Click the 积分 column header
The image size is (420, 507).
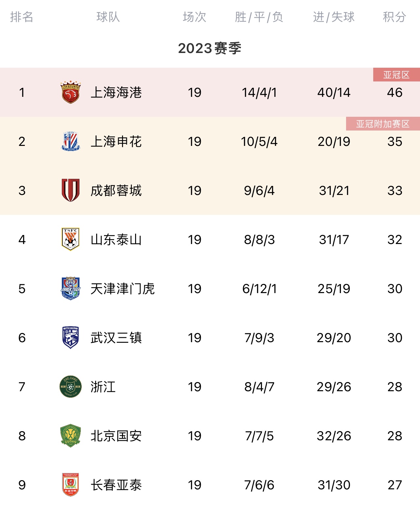coord(394,17)
